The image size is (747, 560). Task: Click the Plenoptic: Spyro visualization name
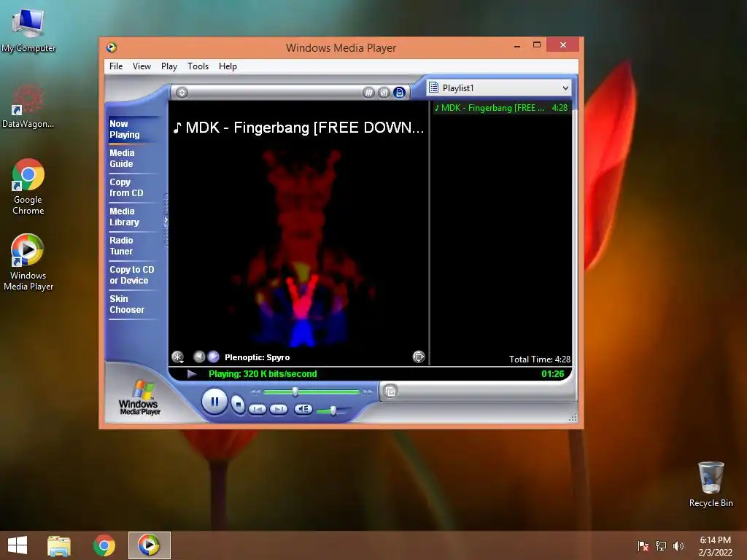[258, 357]
